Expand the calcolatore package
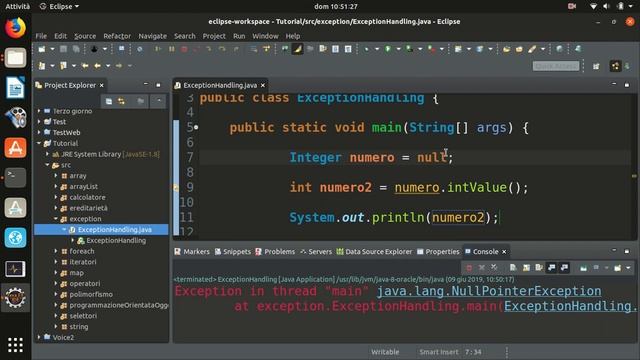This screenshot has height=360, width=640. point(56,197)
